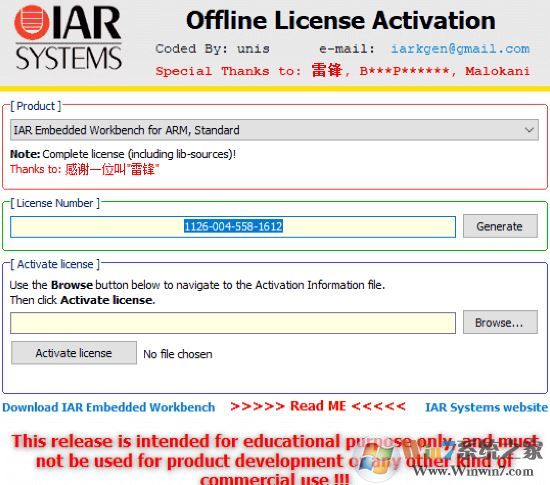Click the '[ Activate license ]' group label
This screenshot has height=485, width=550.
(55, 264)
